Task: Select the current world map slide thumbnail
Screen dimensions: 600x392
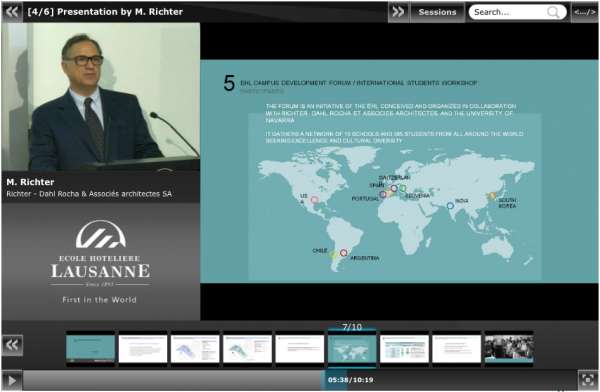Action: click(x=352, y=348)
